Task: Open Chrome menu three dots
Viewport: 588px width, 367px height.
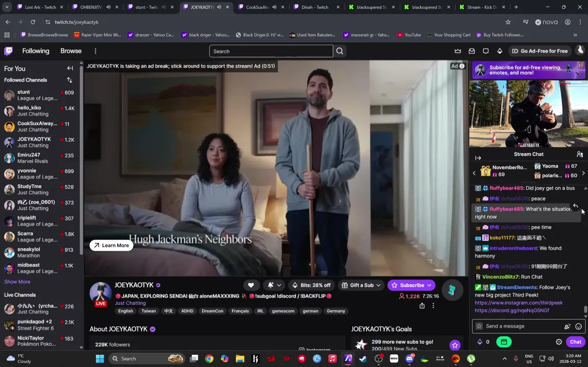Action: tap(580, 22)
